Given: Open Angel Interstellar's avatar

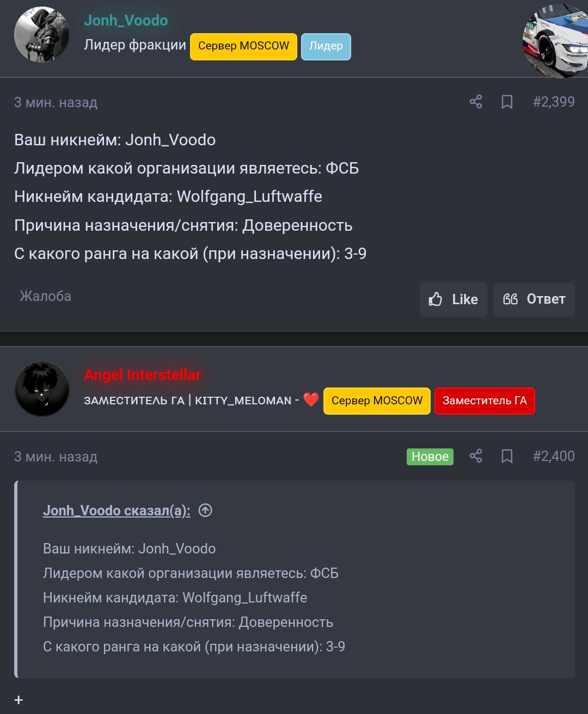Looking at the screenshot, I should coord(42,389).
